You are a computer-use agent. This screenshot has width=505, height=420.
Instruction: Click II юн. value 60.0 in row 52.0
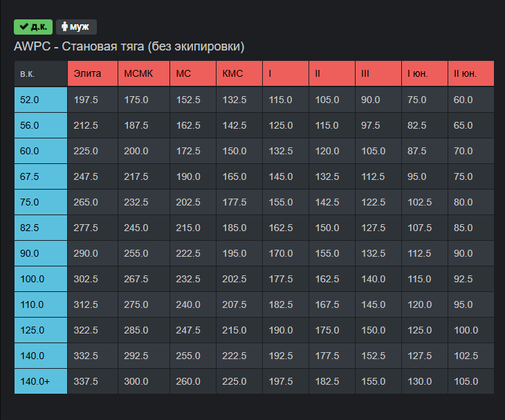471,100
